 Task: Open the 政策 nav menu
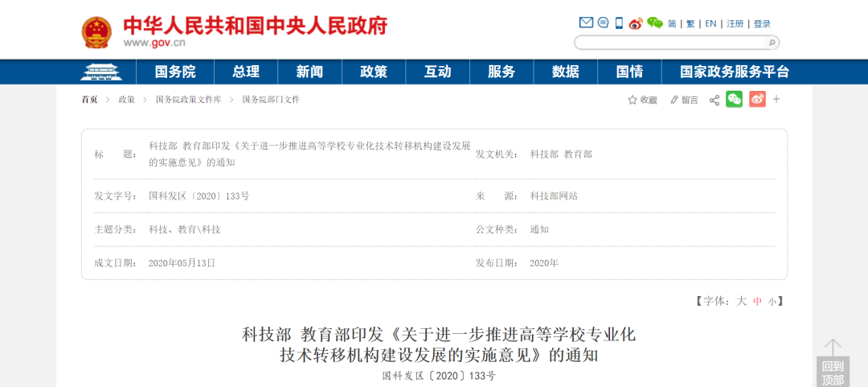click(x=374, y=72)
